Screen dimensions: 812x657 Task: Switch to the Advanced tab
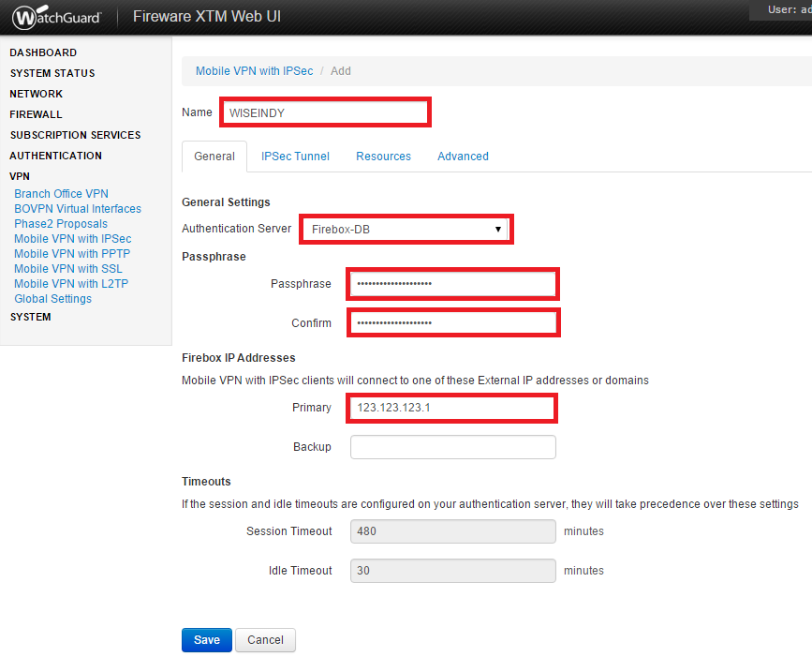pos(463,157)
